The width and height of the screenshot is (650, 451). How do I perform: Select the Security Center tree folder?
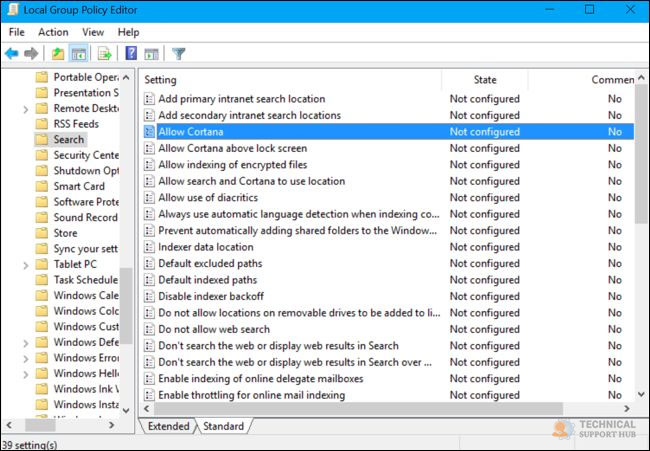86,155
